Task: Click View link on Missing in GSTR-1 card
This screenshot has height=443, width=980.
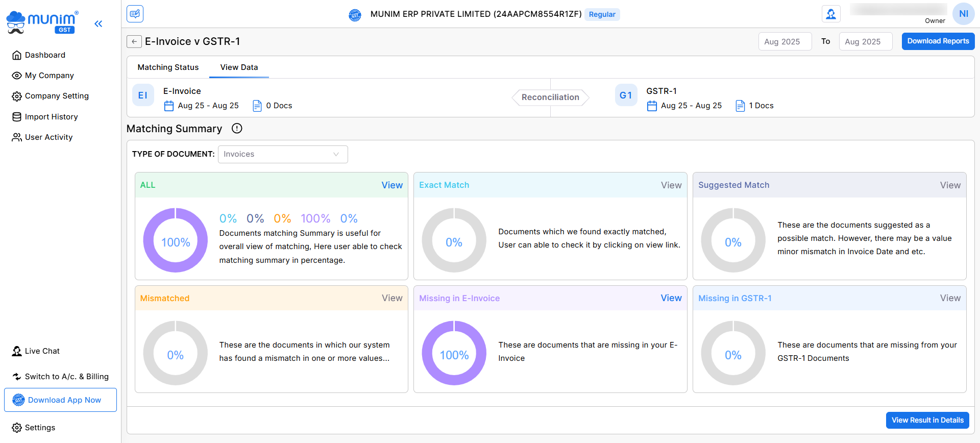Action: coord(950,298)
